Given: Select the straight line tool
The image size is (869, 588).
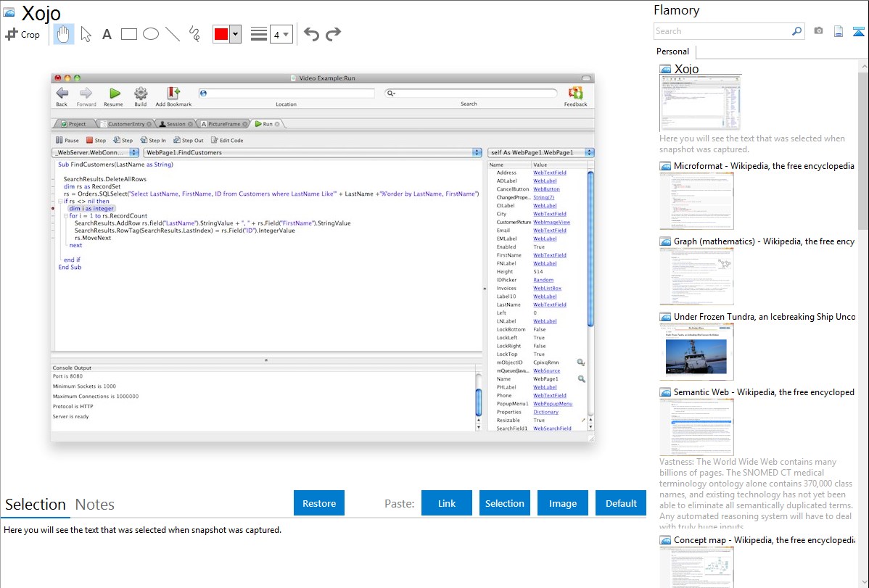Looking at the screenshot, I should point(173,34).
